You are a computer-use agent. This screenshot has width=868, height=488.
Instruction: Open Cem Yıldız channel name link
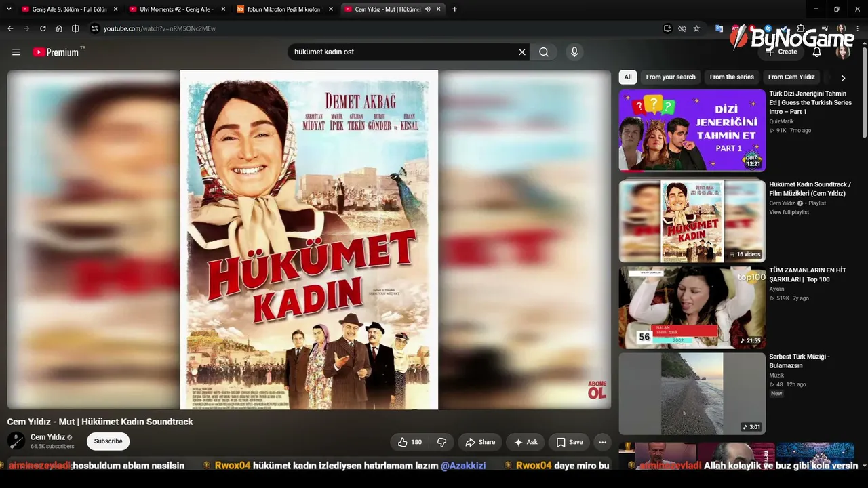47,437
